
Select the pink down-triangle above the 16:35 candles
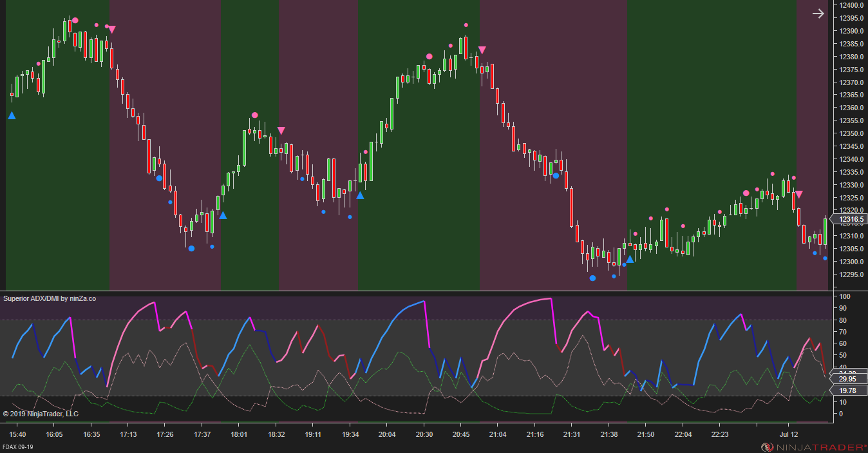point(111,29)
